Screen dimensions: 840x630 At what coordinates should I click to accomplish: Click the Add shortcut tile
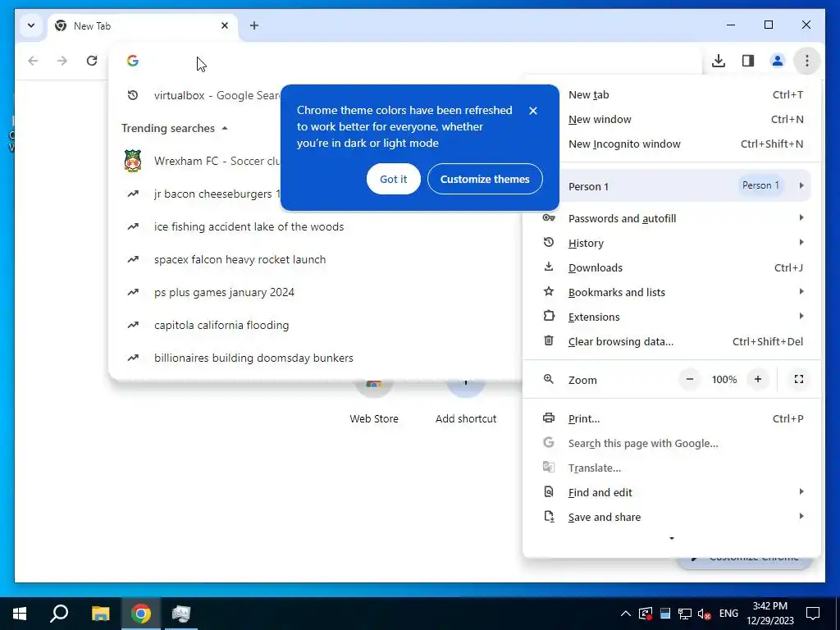[466, 402]
